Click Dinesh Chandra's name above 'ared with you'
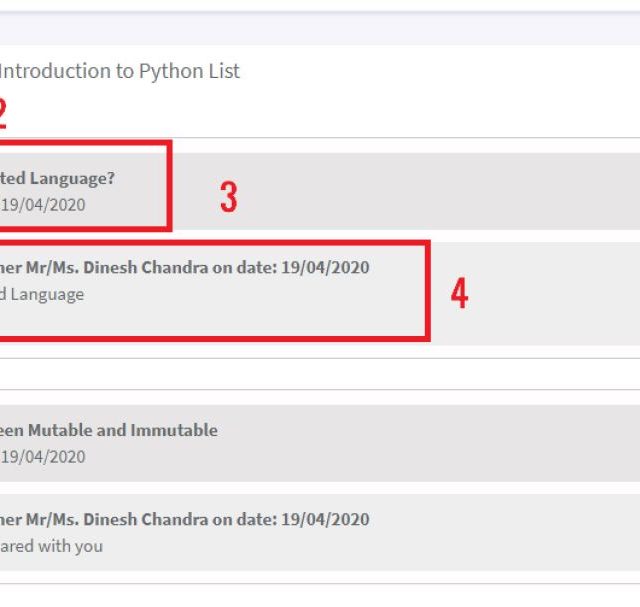The width and height of the screenshot is (640, 607). (x=146, y=519)
